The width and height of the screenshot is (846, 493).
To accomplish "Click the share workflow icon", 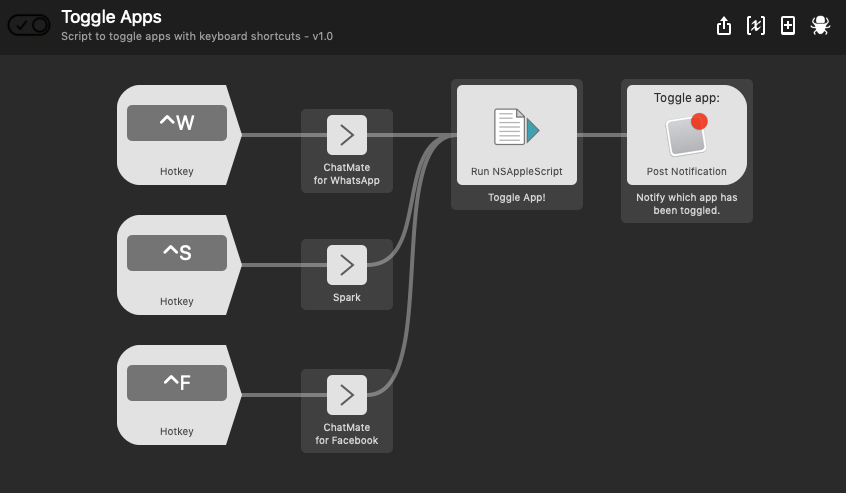I will (724, 26).
